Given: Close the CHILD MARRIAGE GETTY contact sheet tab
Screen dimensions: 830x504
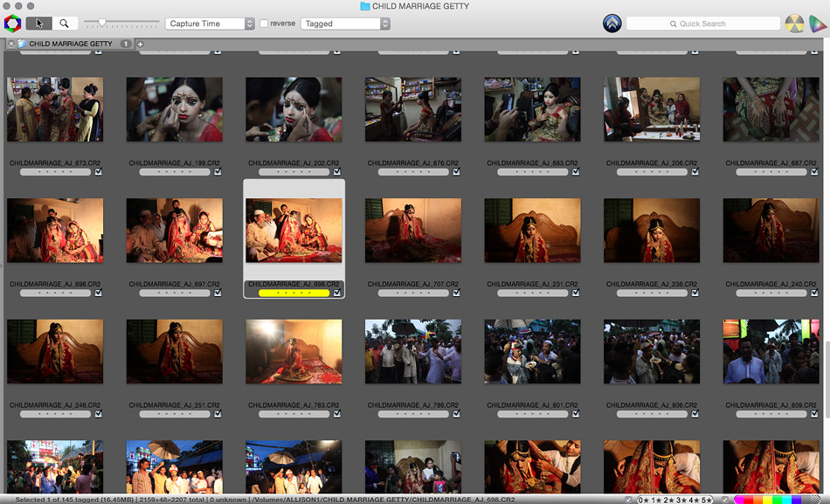Looking at the screenshot, I should pos(11,44).
